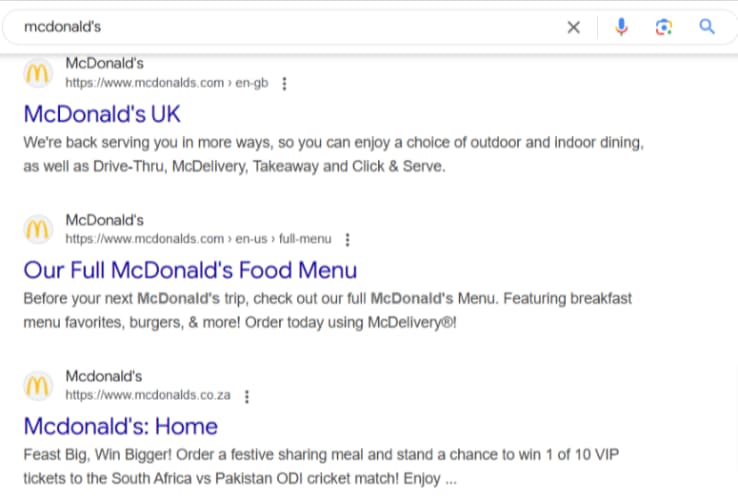Viewport: 738px width, 501px height.
Task: Click the Mcdonald's site name above the Home result
Action: 104,377
